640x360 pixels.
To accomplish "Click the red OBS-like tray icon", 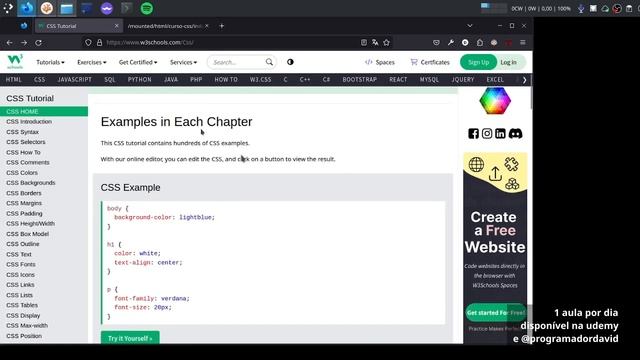I will coord(617,8).
